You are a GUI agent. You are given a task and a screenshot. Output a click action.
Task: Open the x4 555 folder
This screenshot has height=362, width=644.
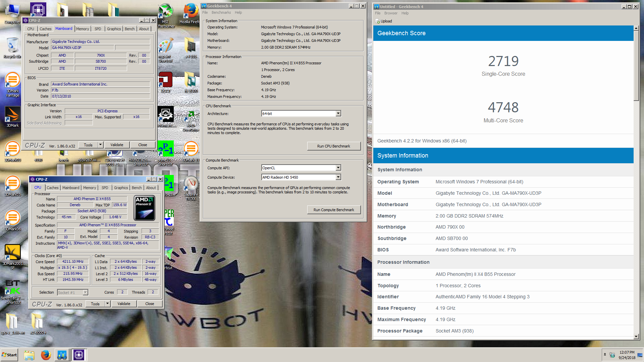coord(191,48)
